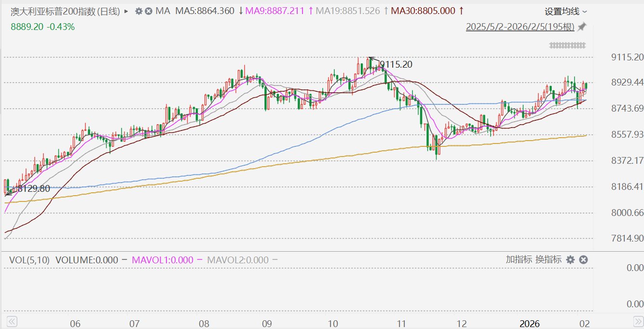Jump chart to earlier dates arrow
This screenshot has width=644, height=329.
coord(12,321)
